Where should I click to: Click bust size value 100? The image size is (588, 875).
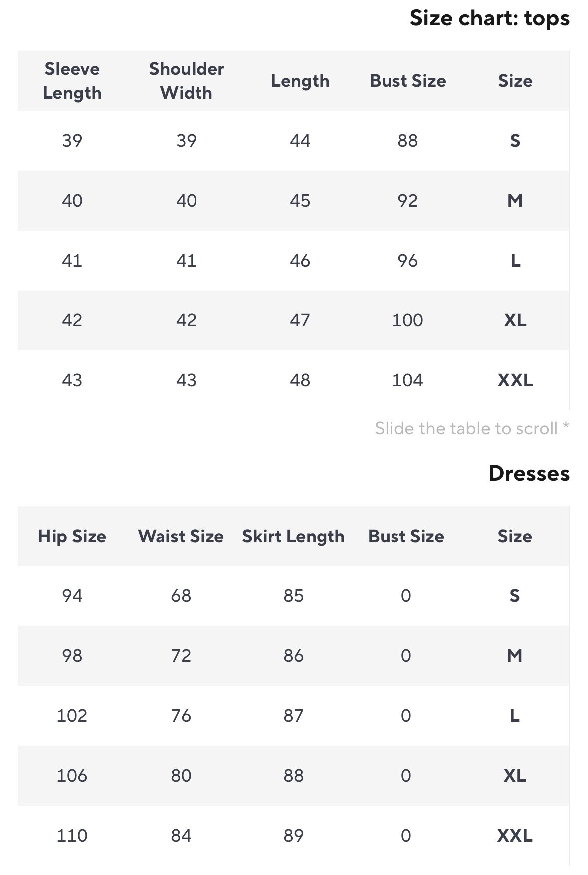click(x=407, y=320)
